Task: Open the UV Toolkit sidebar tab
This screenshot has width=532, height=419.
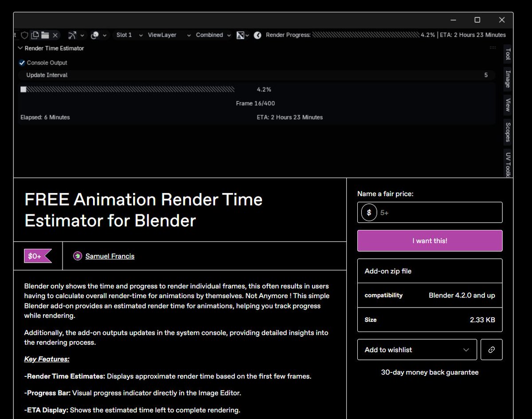Action: pos(507,163)
